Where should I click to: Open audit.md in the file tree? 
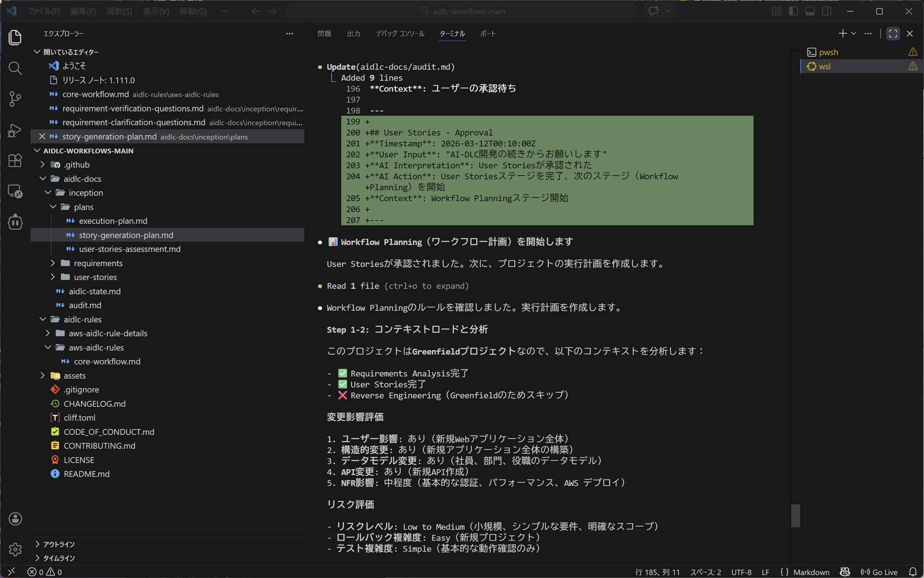(x=167, y=305)
